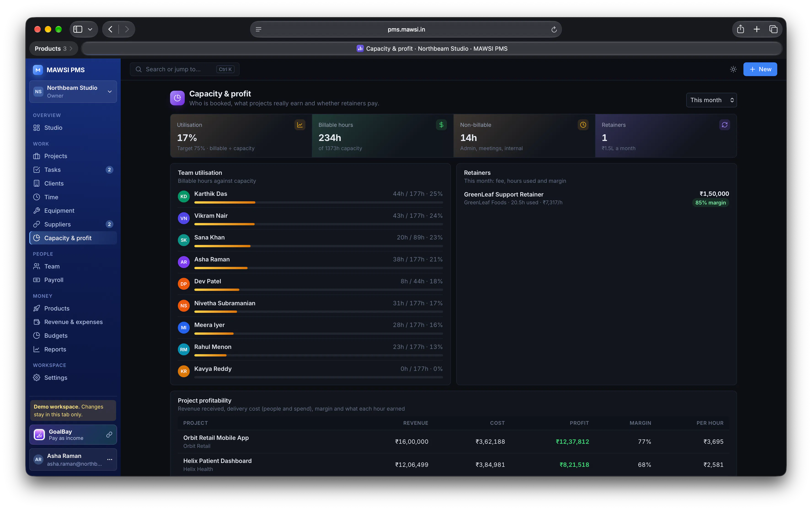Viewport: 812px width, 510px height.
Task: Click the GoalBay link icon
Action: (x=109, y=435)
